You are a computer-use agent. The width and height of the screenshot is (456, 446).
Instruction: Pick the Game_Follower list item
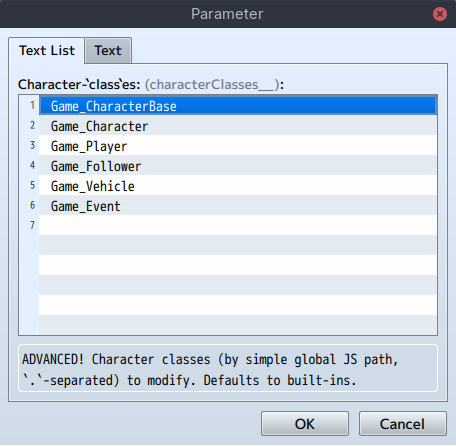[x=238, y=166]
